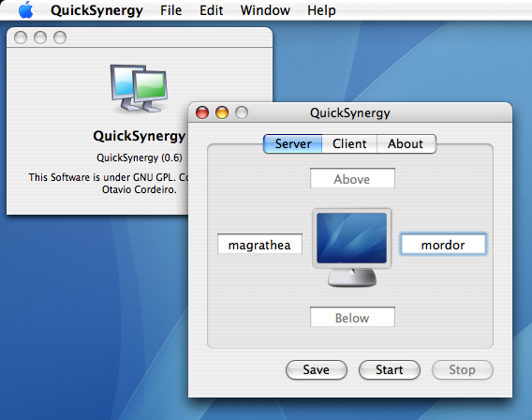The height and width of the screenshot is (420, 532).
Task: Open the Apple menu
Action: coord(26,10)
